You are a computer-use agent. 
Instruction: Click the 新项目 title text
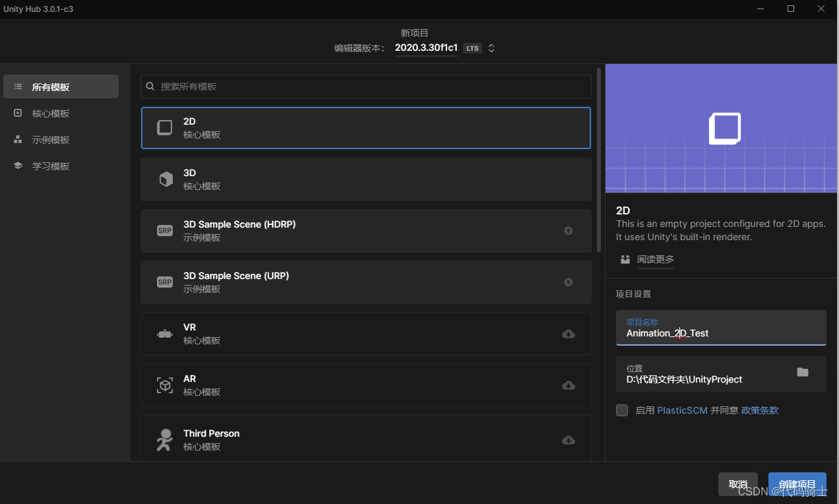pyautogui.click(x=415, y=33)
